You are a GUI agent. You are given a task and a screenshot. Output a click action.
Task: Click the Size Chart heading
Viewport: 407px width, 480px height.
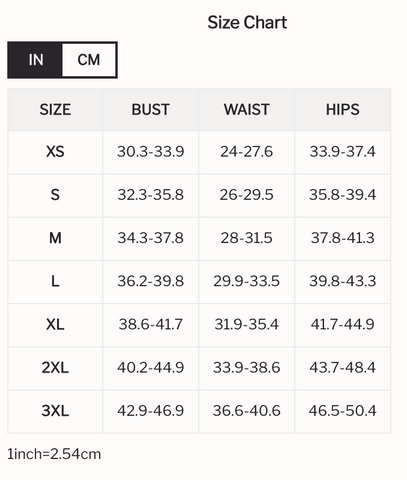click(247, 23)
